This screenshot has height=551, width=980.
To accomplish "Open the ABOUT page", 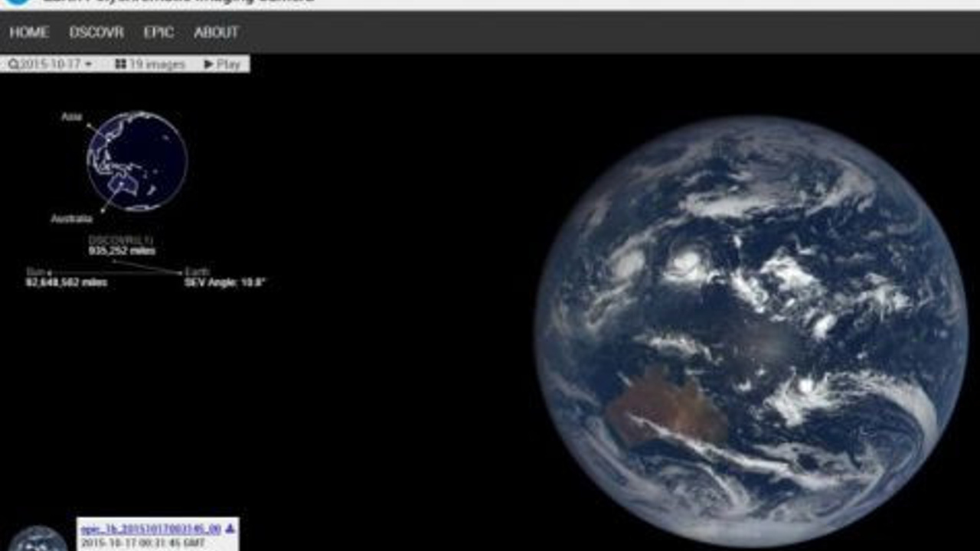I will tap(216, 32).
